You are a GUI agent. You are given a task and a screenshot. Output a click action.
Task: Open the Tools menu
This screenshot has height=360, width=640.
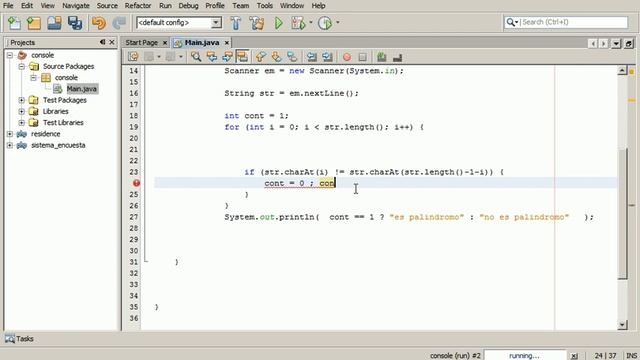(264, 6)
